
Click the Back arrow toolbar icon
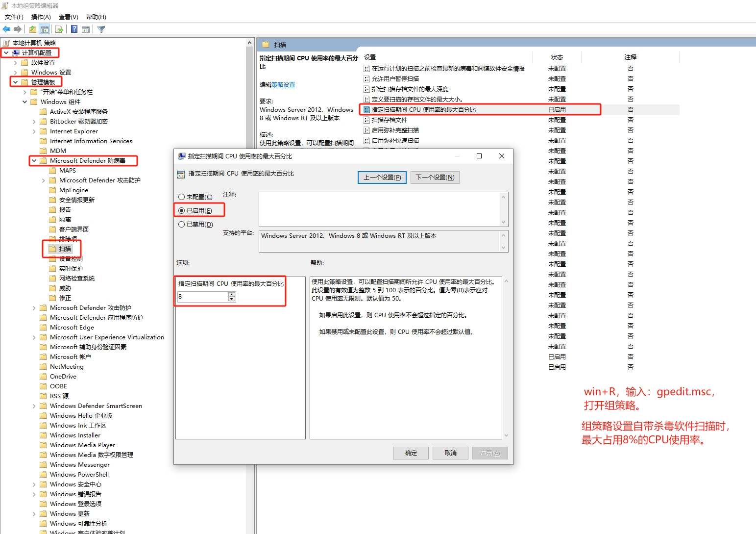coord(6,29)
